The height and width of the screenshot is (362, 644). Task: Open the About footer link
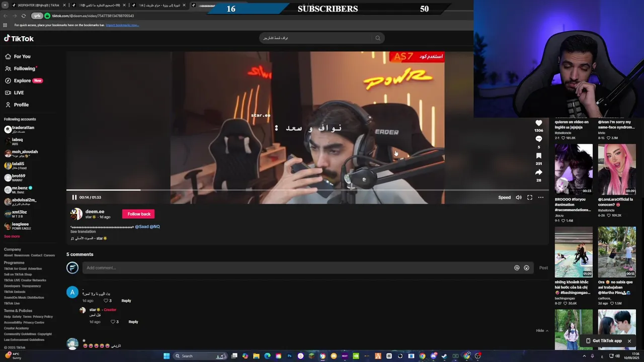click(x=8, y=255)
